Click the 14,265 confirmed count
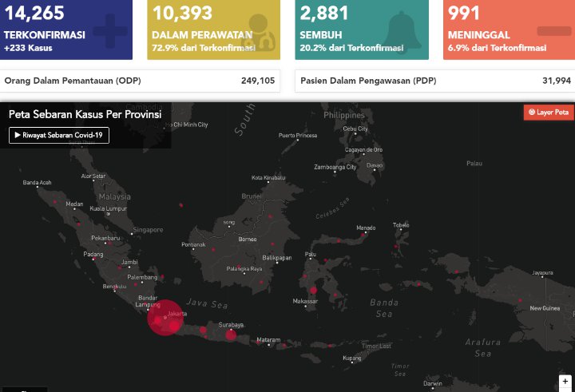This screenshot has width=575, height=392. pyautogui.click(x=34, y=13)
